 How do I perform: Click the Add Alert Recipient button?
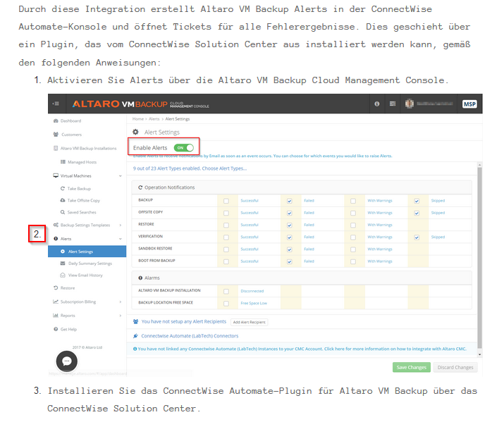click(249, 322)
